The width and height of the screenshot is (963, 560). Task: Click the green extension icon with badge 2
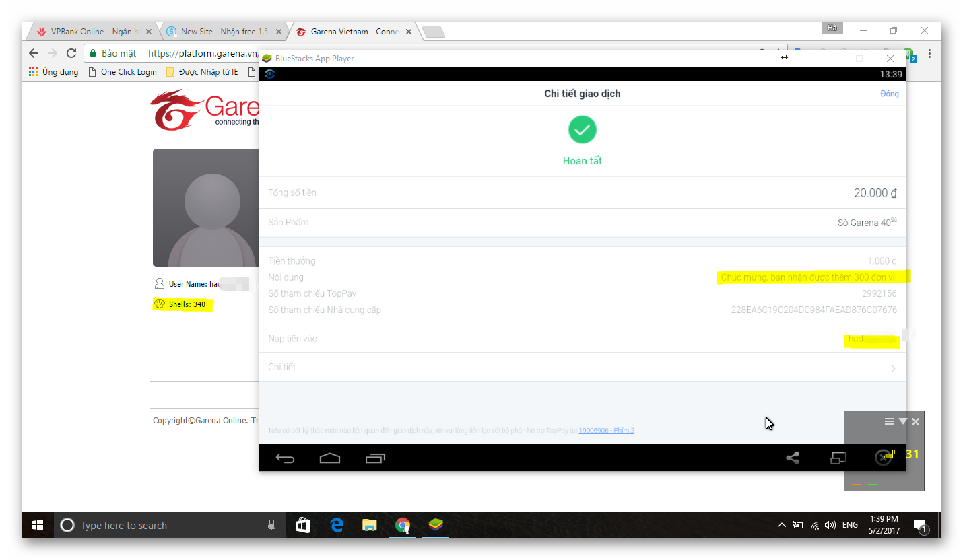910,54
